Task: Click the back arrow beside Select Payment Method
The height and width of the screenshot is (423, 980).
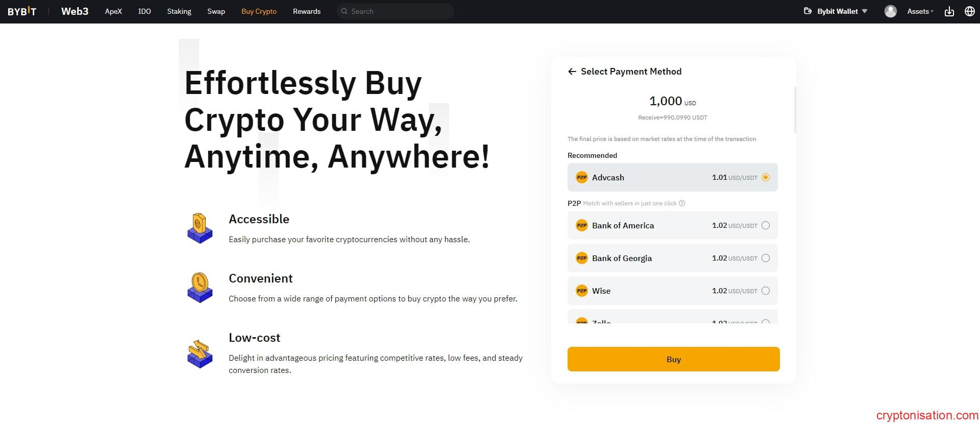Action: coord(572,72)
